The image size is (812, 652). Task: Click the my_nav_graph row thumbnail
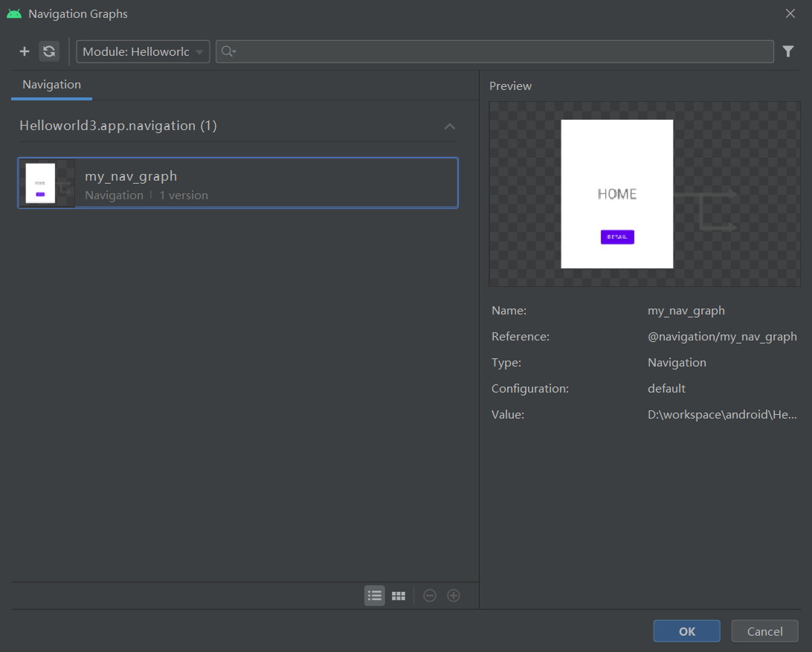[x=48, y=184]
